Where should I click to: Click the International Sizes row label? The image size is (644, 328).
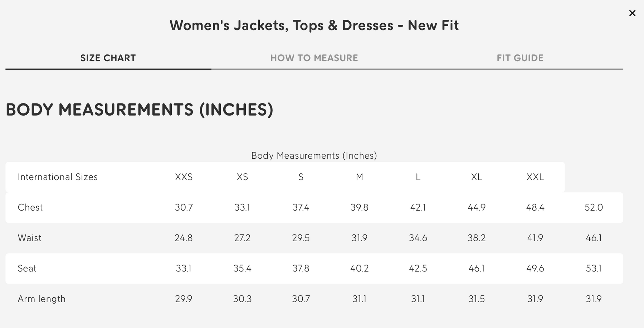coord(58,177)
